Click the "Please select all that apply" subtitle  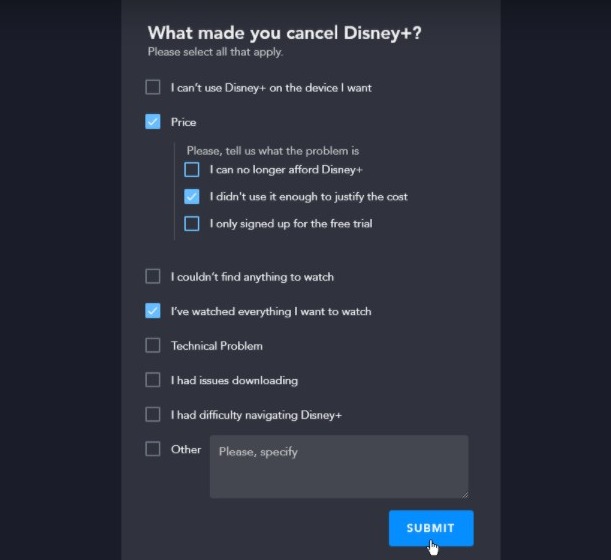coord(215,52)
